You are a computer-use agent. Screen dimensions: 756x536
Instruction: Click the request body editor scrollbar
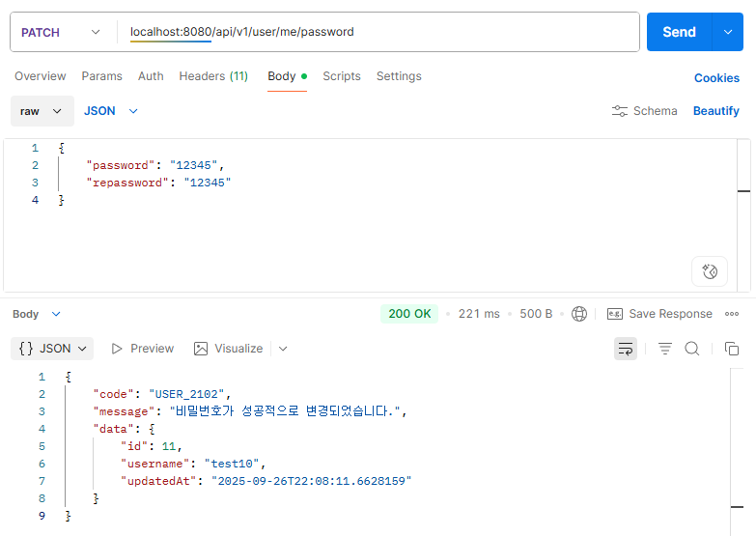[x=743, y=215]
